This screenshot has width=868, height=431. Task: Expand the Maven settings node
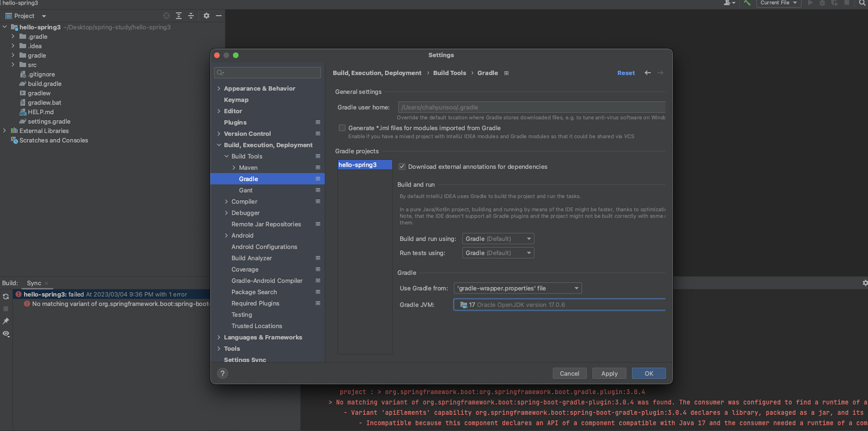pyautogui.click(x=234, y=167)
